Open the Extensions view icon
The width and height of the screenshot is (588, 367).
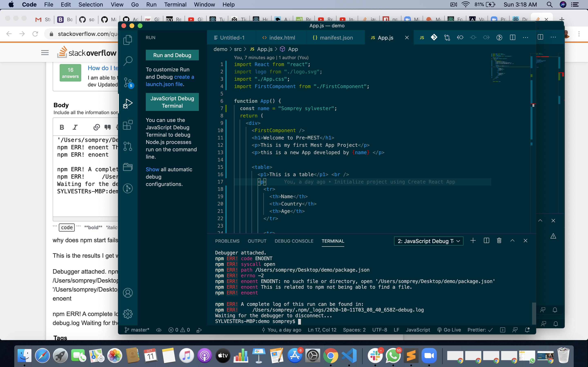pos(128,125)
